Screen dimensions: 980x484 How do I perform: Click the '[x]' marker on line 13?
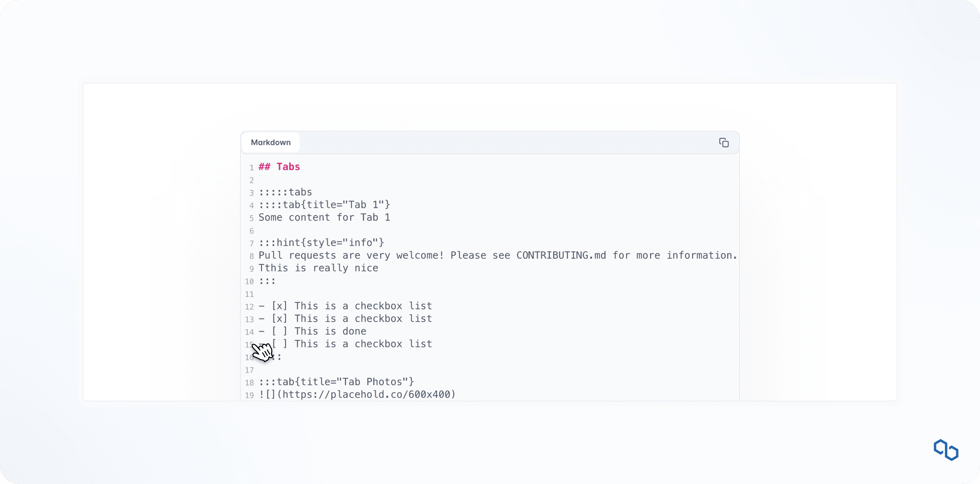pos(279,319)
